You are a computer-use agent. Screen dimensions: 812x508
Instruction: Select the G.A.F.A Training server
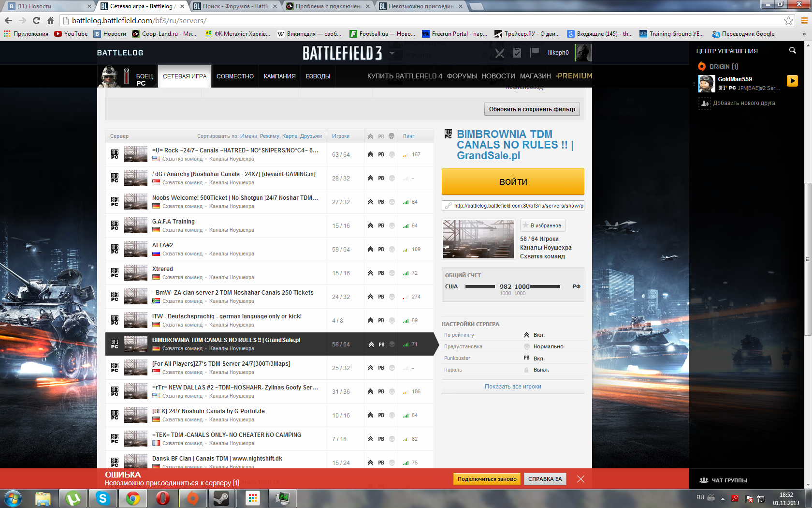coord(269,225)
